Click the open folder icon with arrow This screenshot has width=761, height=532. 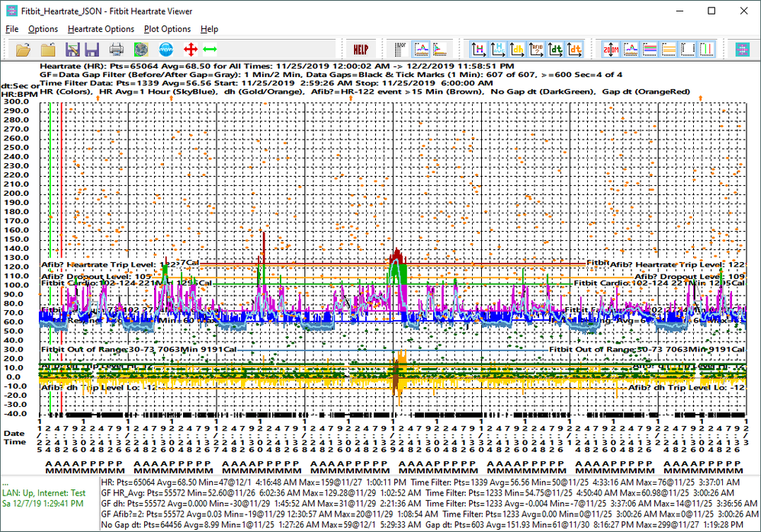coord(23,50)
